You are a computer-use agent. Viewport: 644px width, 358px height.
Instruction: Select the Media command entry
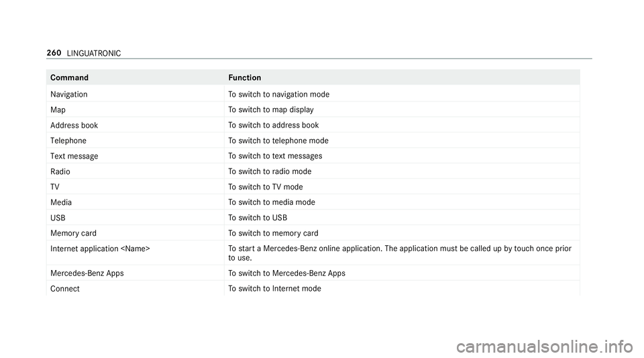[x=61, y=202]
